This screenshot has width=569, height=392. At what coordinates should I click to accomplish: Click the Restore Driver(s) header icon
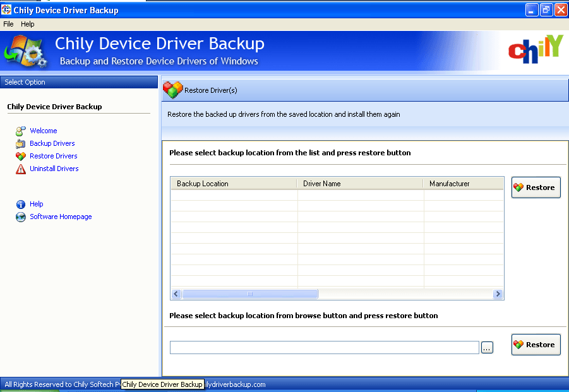172,90
